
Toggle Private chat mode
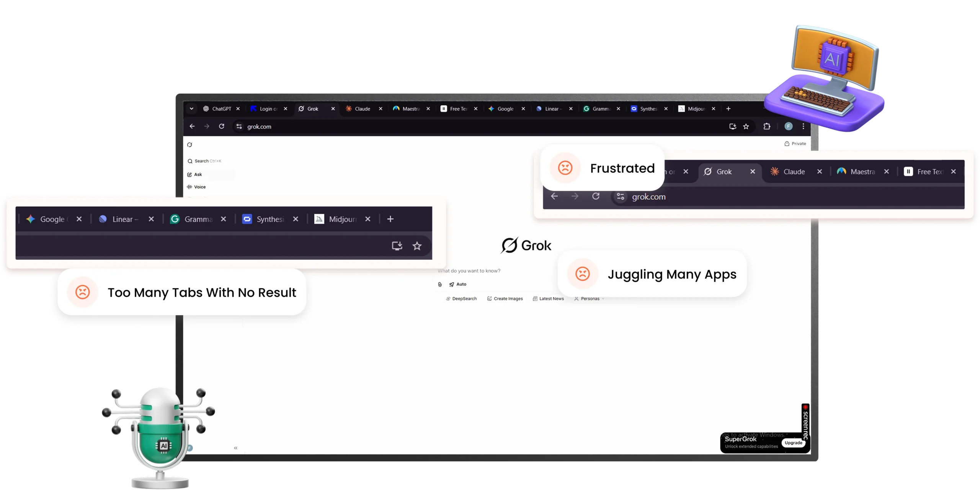[795, 143]
